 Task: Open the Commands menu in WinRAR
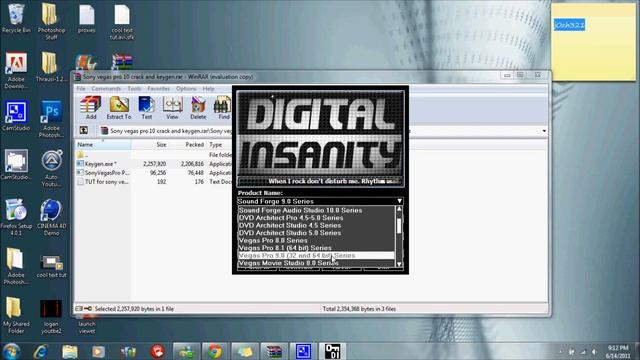point(106,89)
